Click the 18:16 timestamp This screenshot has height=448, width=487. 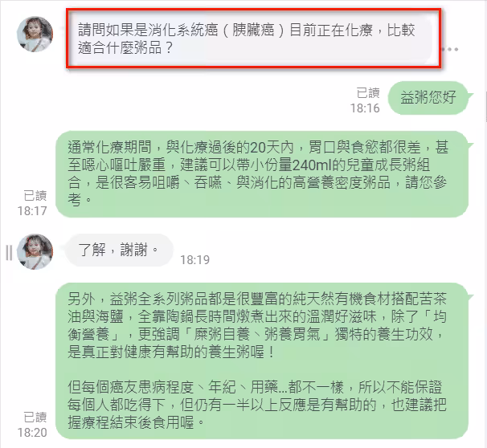365,108
